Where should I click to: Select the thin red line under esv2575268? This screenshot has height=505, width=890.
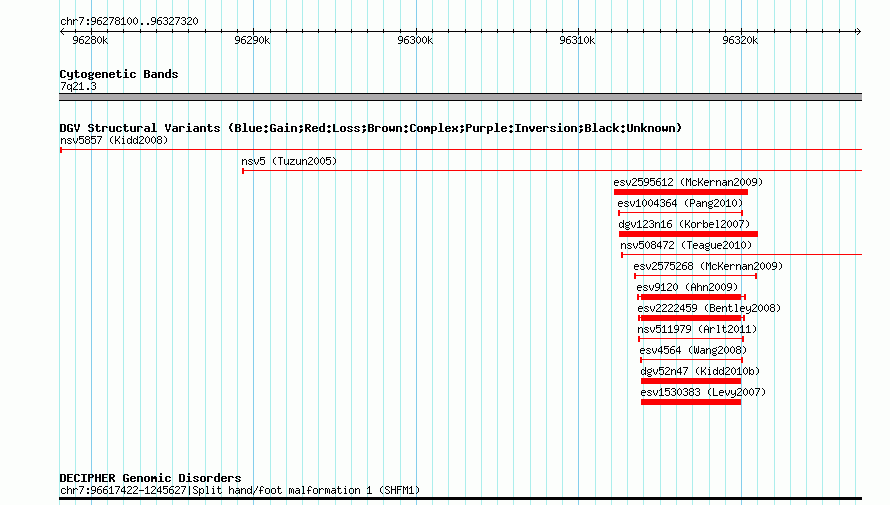[x=695, y=276]
